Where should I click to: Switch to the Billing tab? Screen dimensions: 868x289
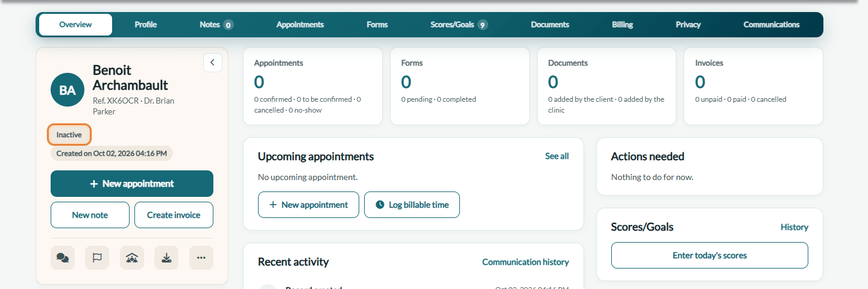coord(623,25)
